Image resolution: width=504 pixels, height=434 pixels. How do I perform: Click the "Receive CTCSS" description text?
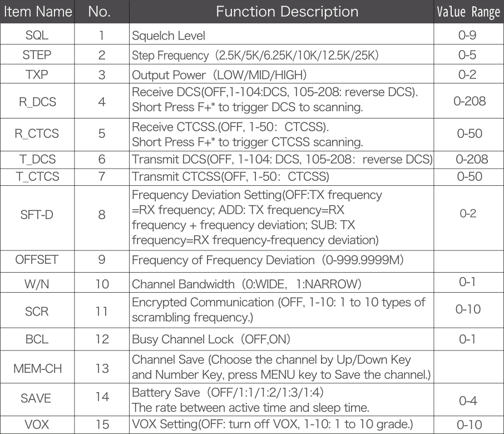click(248, 135)
